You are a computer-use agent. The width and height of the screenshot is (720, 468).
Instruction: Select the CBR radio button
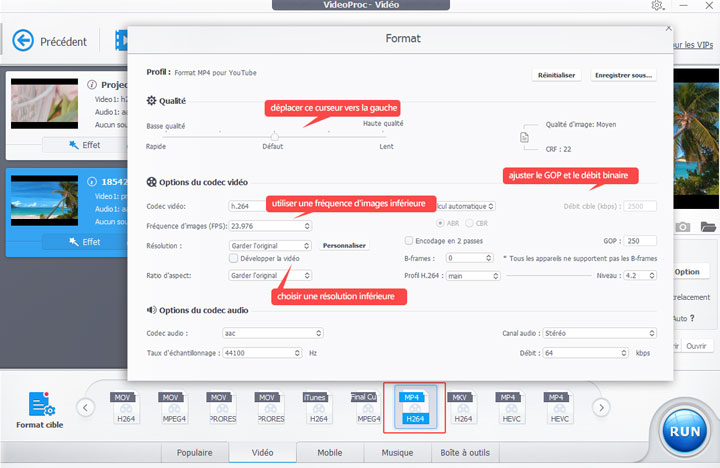click(469, 223)
